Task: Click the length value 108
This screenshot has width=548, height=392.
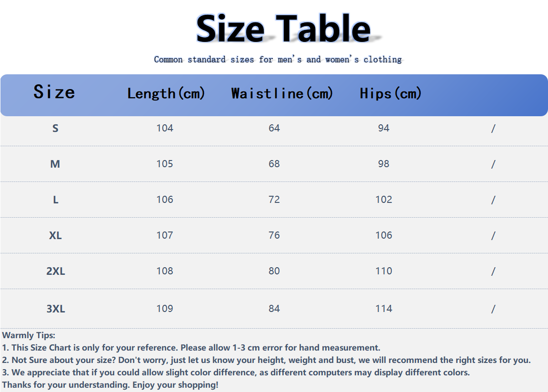Action: point(165,271)
